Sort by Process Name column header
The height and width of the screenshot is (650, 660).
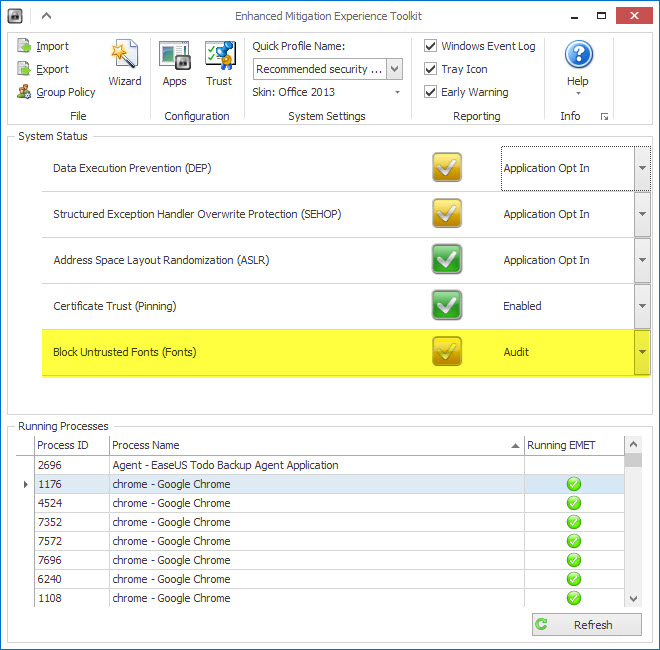[x=317, y=445]
